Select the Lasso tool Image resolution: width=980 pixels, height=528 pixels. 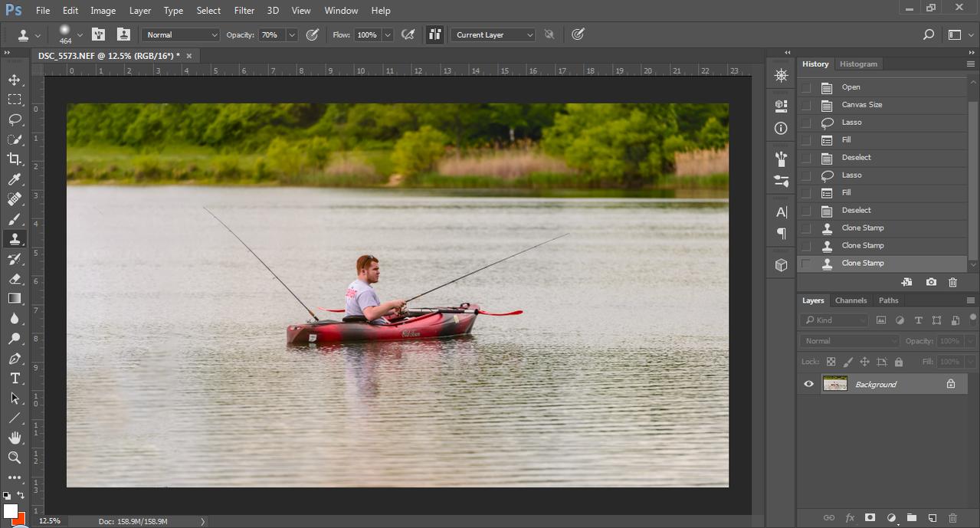click(15, 120)
